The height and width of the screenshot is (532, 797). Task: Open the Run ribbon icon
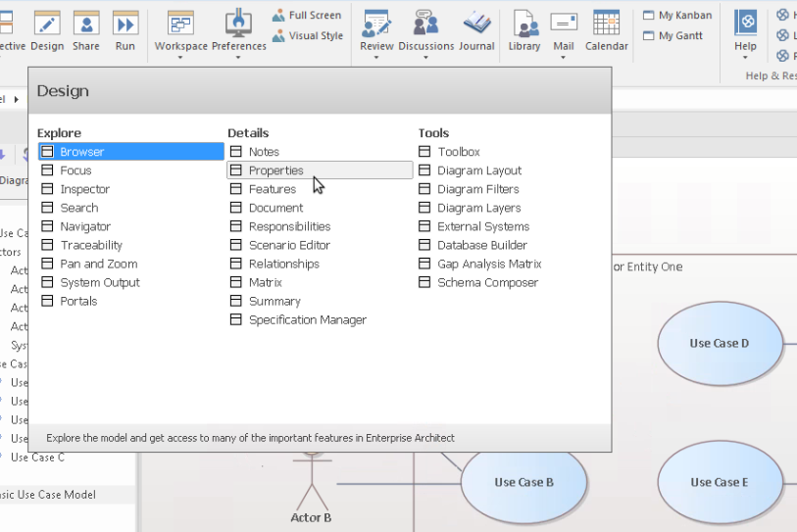[x=125, y=30]
